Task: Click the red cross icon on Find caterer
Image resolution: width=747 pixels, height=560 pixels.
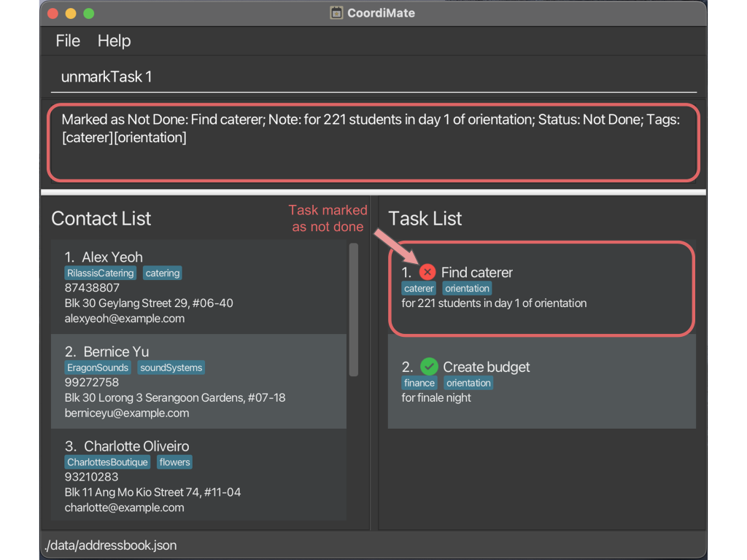Action: (x=427, y=272)
